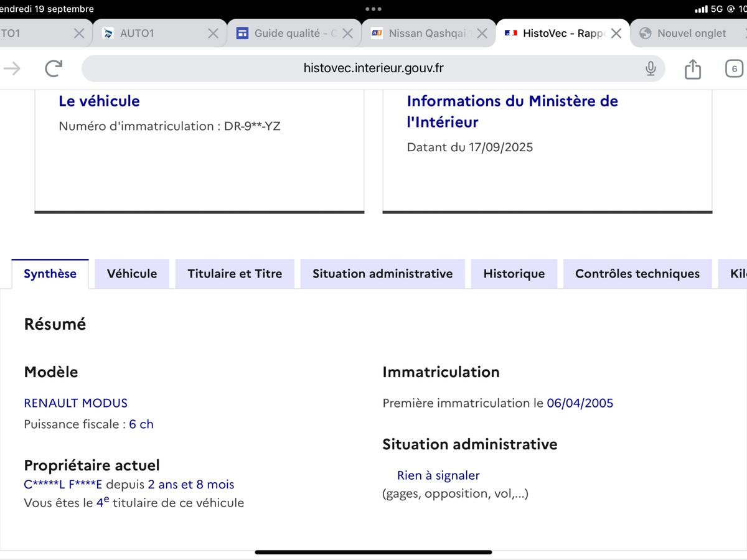747x560 pixels.
Task: Tap Informations du Ministère de l'Intérieur heading
Action: tap(512, 111)
